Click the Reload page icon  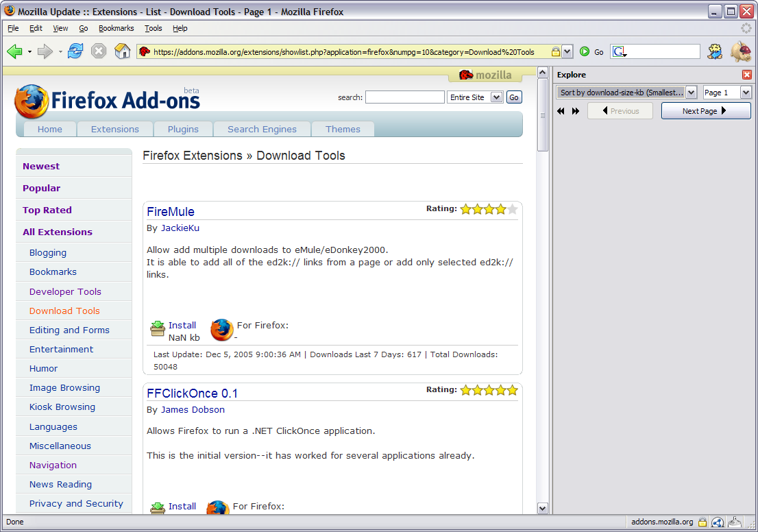point(75,51)
